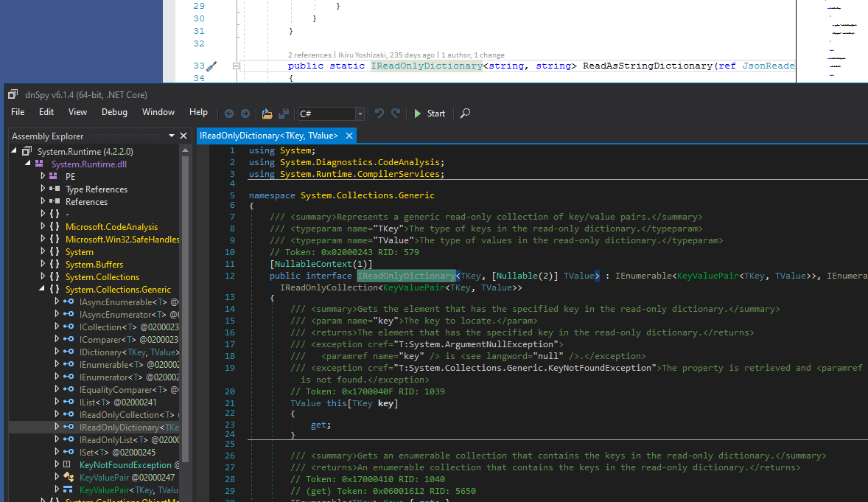This screenshot has height=502, width=868.
Task: Click the green Start debugging play icon
Action: [x=419, y=114]
